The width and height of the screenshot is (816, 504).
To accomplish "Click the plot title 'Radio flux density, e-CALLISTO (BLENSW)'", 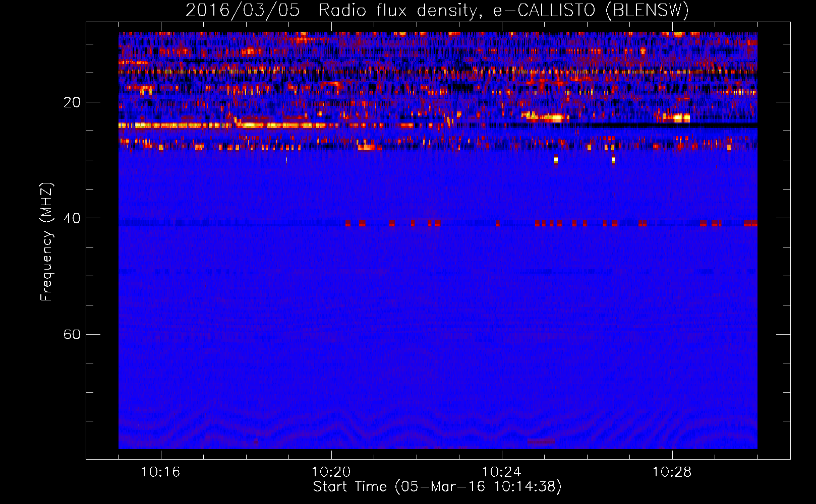I will [503, 11].
